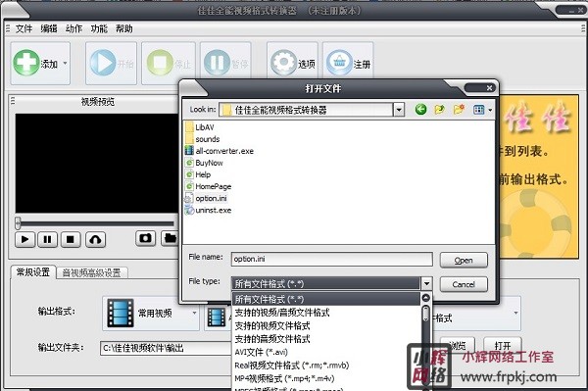Select the sounds folder

pyautogui.click(x=208, y=139)
